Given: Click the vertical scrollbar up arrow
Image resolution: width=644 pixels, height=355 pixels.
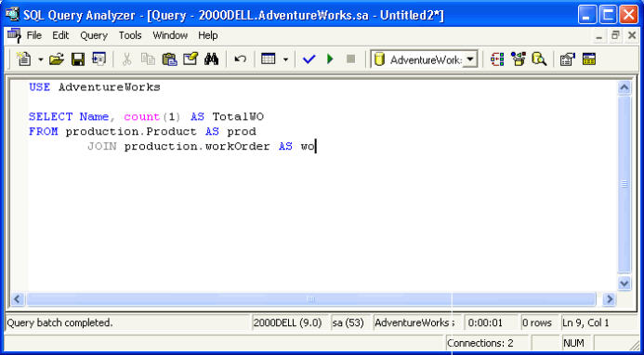Looking at the screenshot, I should tap(624, 87).
